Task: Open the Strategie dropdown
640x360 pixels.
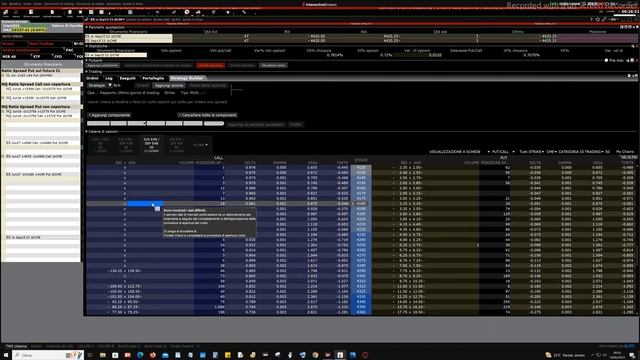Action: coord(100,85)
